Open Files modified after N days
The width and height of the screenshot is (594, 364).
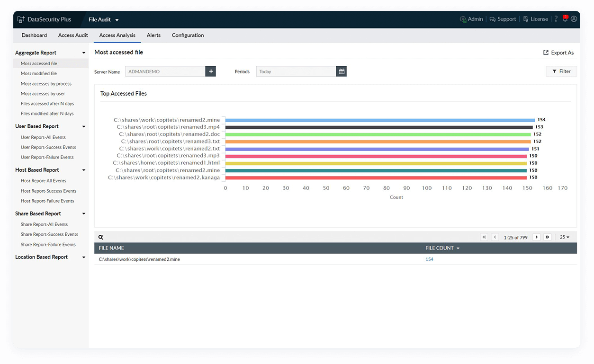pyautogui.click(x=47, y=114)
